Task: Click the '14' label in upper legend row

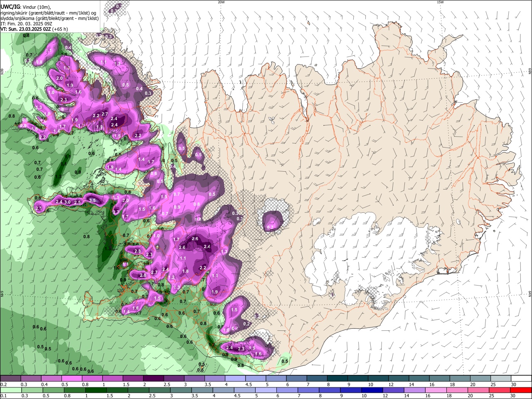Action: [411, 384]
